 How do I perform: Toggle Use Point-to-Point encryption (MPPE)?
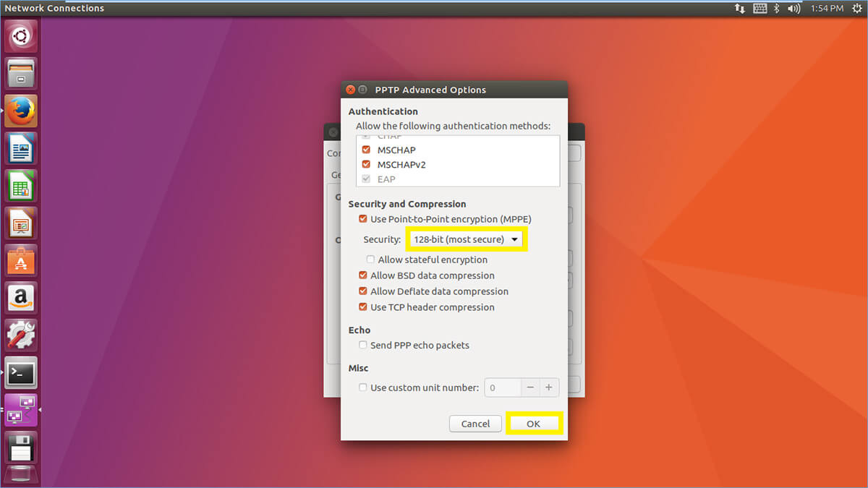point(363,219)
